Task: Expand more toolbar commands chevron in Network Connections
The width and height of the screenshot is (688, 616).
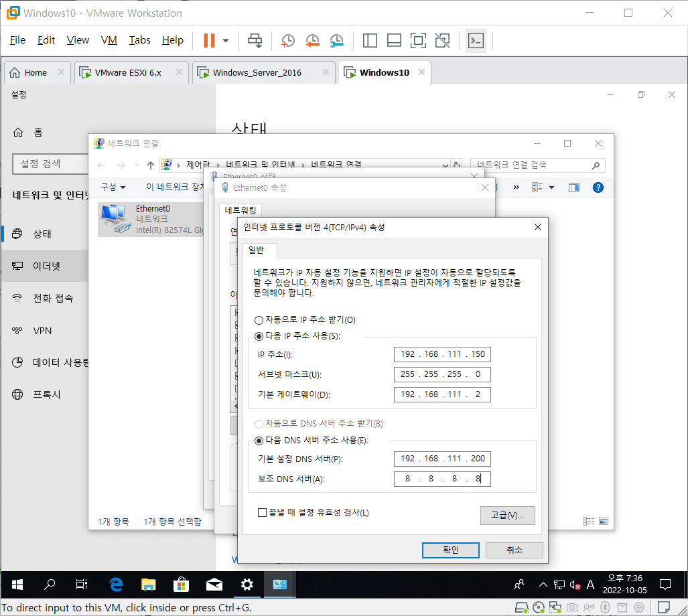Action: tap(517, 187)
